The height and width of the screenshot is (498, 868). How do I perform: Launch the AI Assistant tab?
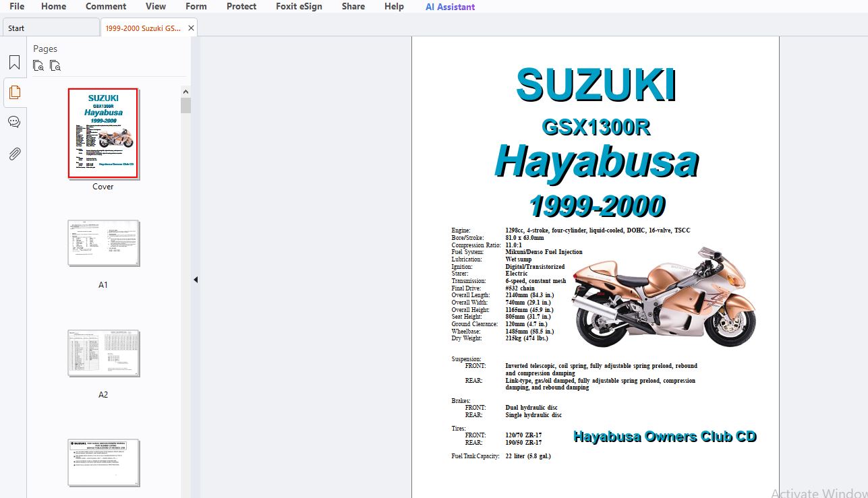pyautogui.click(x=450, y=7)
